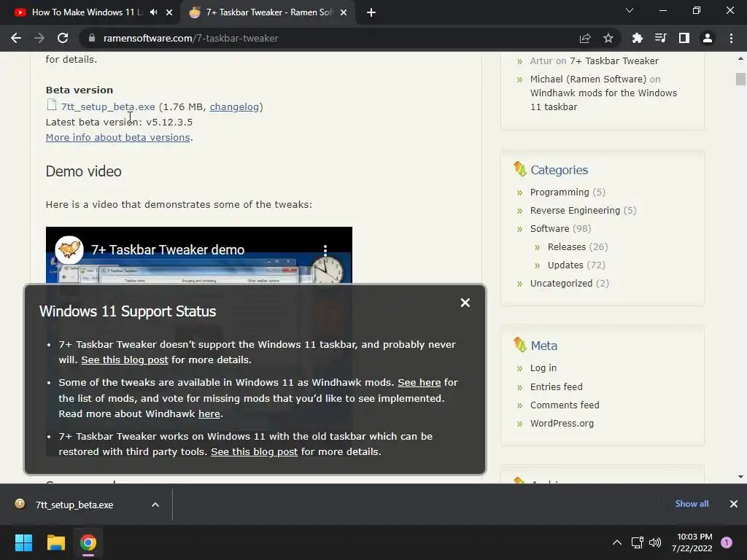
Task: Switch to the 7+ Taskbar Tweaker tab
Action: [267, 12]
